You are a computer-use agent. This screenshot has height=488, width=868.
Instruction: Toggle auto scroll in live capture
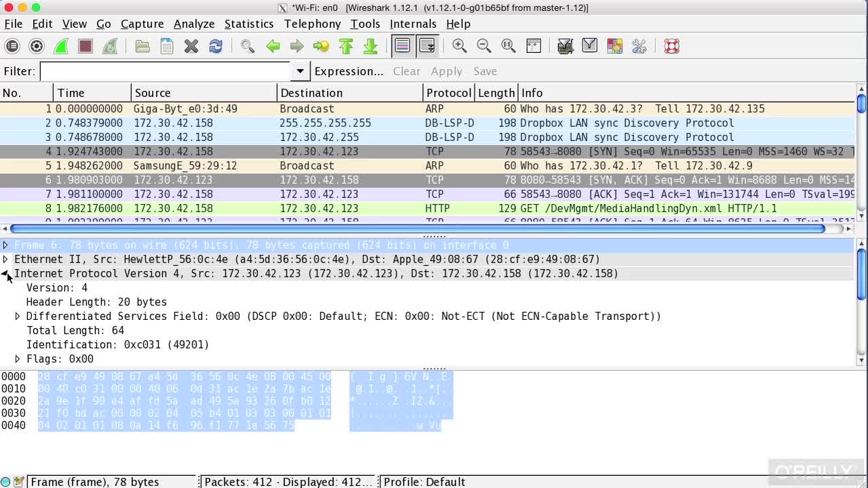point(427,46)
